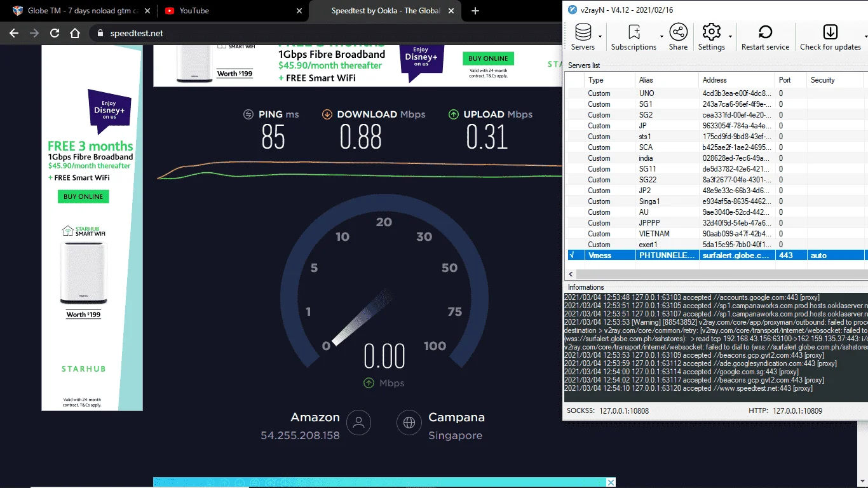Click BUY ONLINE in the left sidebar ad
This screenshot has height=488, width=868.
[x=83, y=196]
